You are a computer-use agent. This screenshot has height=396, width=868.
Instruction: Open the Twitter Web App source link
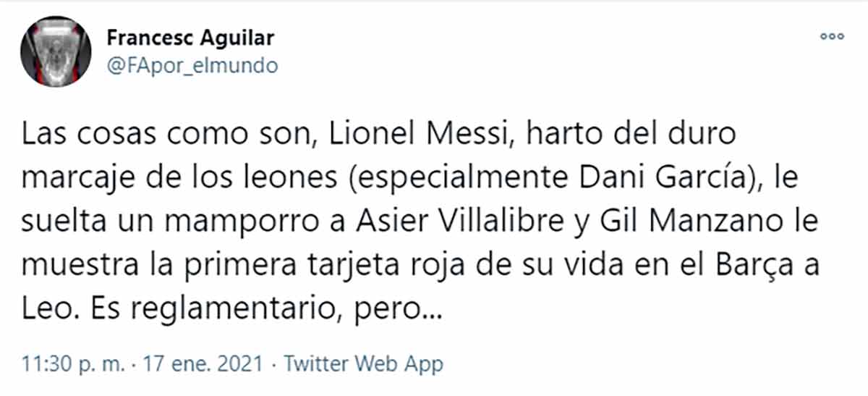click(x=363, y=363)
